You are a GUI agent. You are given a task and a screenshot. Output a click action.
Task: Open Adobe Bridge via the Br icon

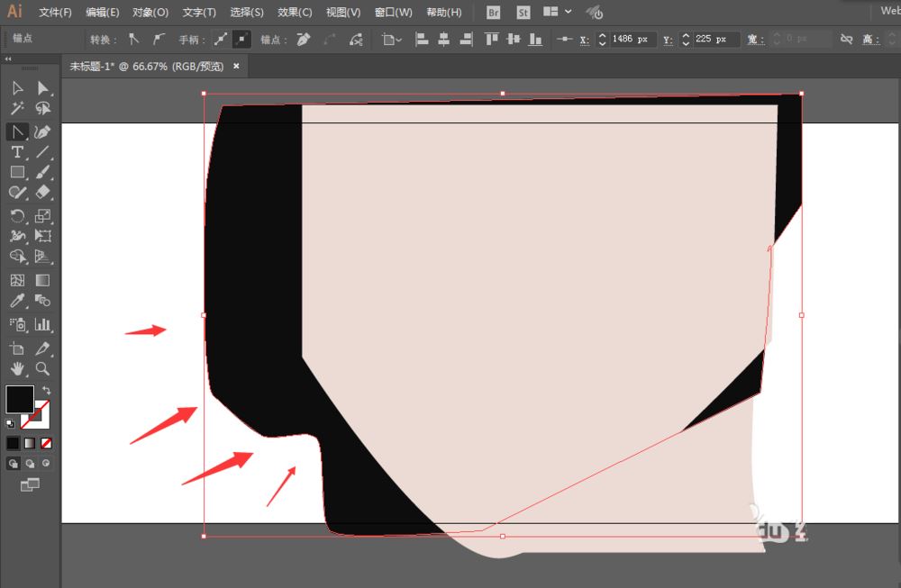493,13
